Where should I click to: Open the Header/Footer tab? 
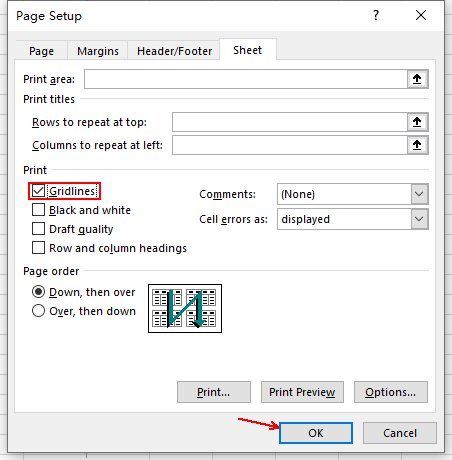pos(174,51)
